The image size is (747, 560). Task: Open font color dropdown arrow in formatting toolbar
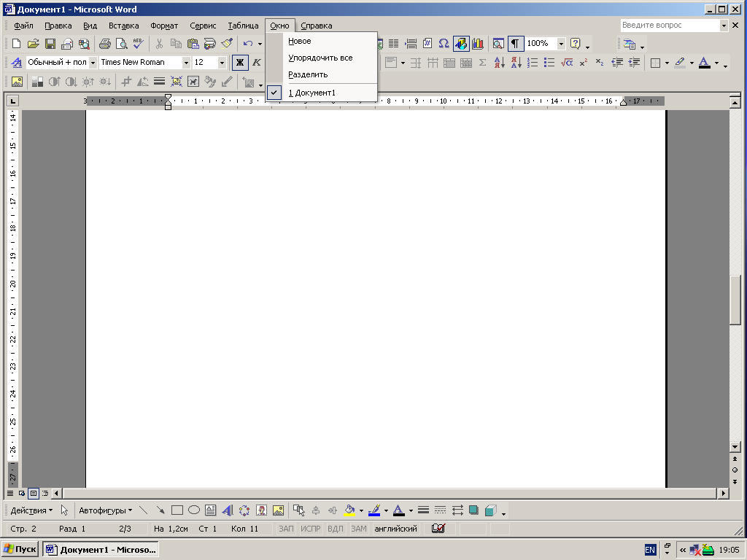[x=716, y=63]
